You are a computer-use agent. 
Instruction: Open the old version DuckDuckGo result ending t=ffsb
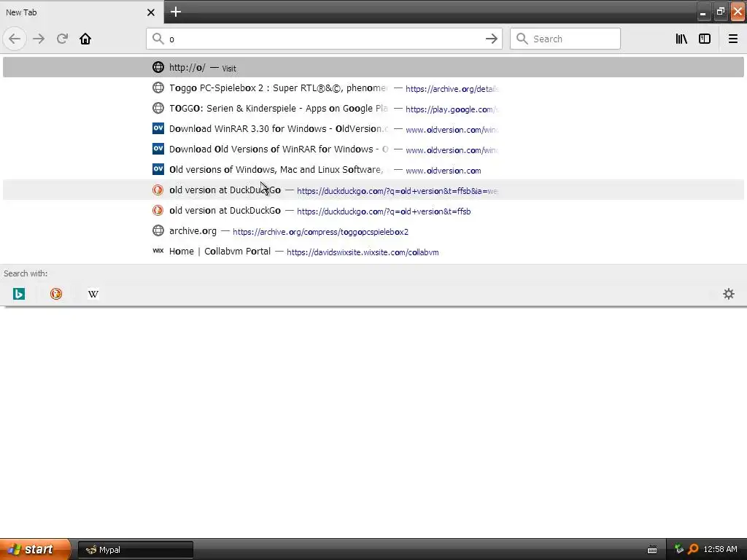coord(373,211)
